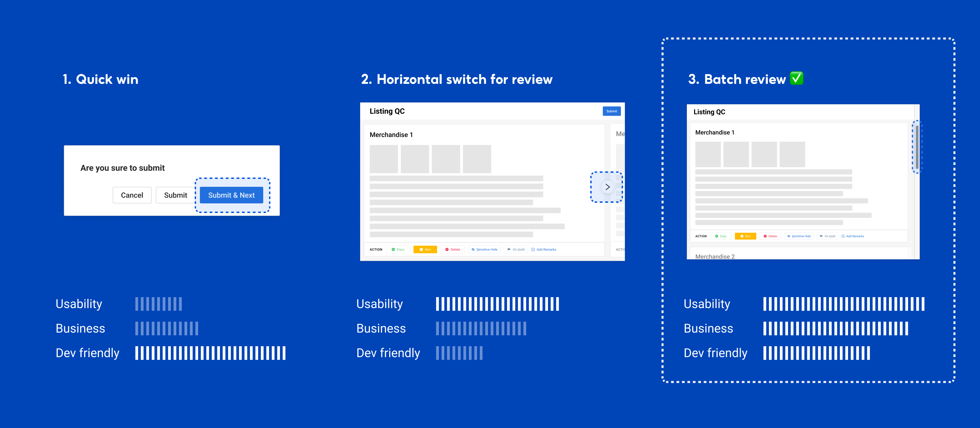Viewport: 980px width, 428px height.
Task: Select first image thumbnail in Horizontal switch Merchandise 1
Action: tap(383, 159)
